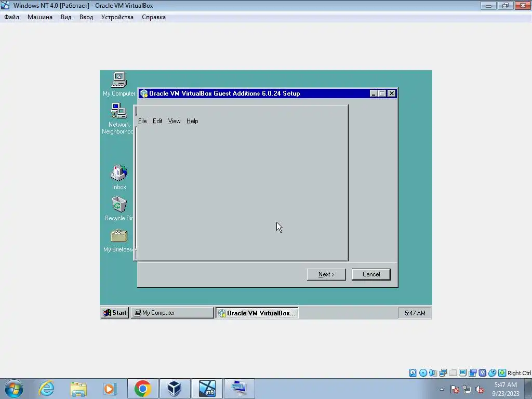
Task: Minimize the Guest Additions Setup window
Action: click(x=373, y=94)
